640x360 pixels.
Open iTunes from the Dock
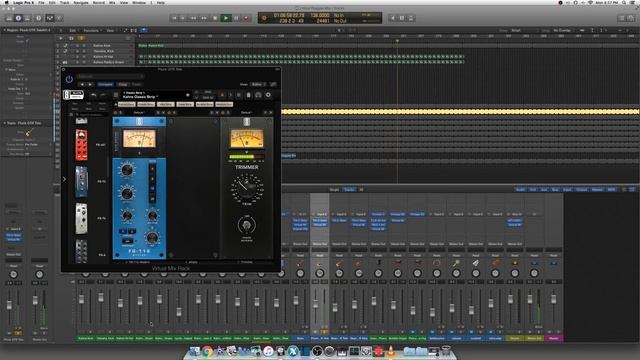(268, 351)
